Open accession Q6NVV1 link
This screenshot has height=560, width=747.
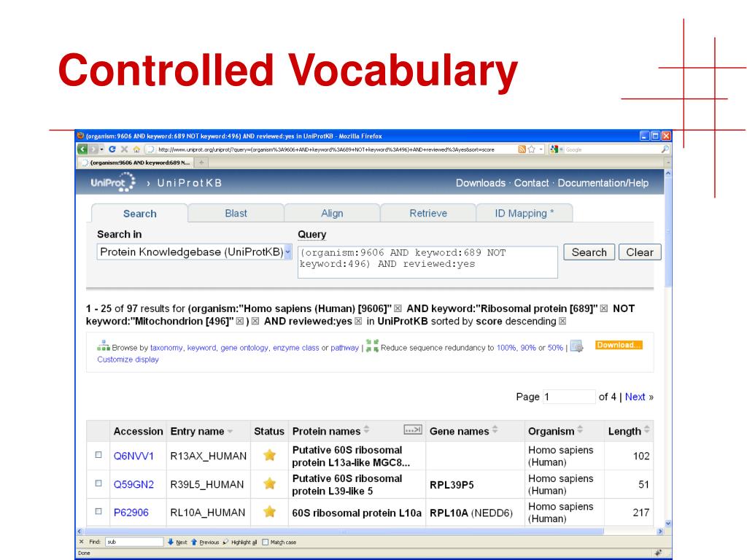[x=133, y=456]
